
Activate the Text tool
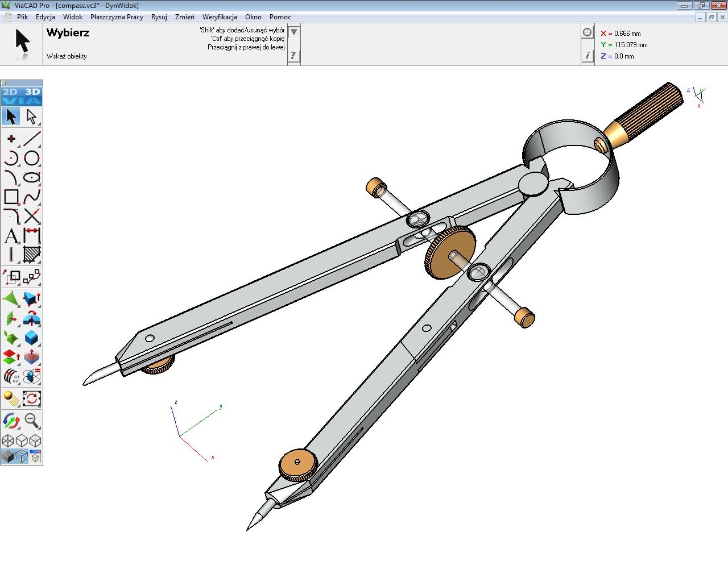[11, 235]
